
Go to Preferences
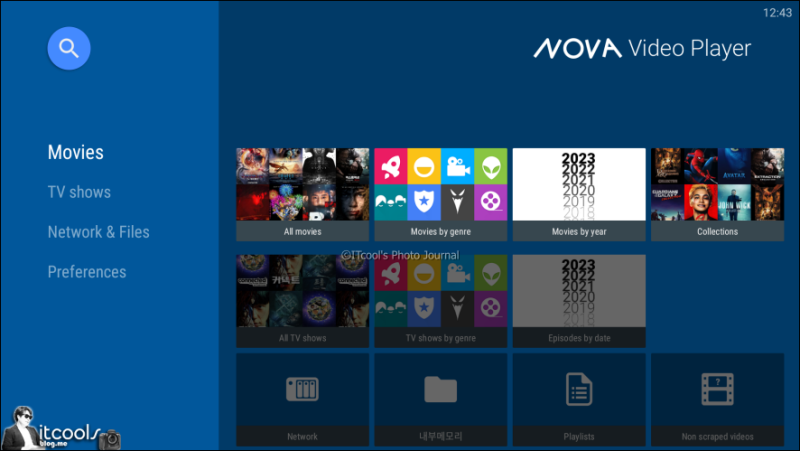(87, 271)
